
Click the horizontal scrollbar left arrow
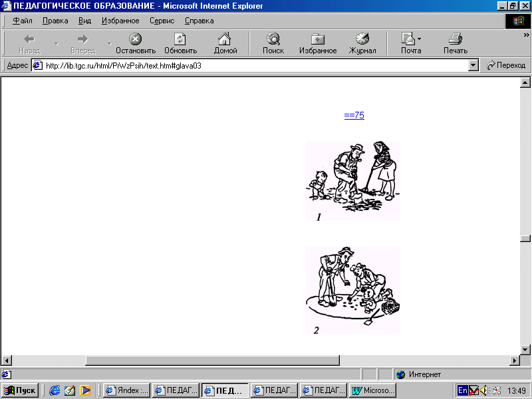point(7,360)
